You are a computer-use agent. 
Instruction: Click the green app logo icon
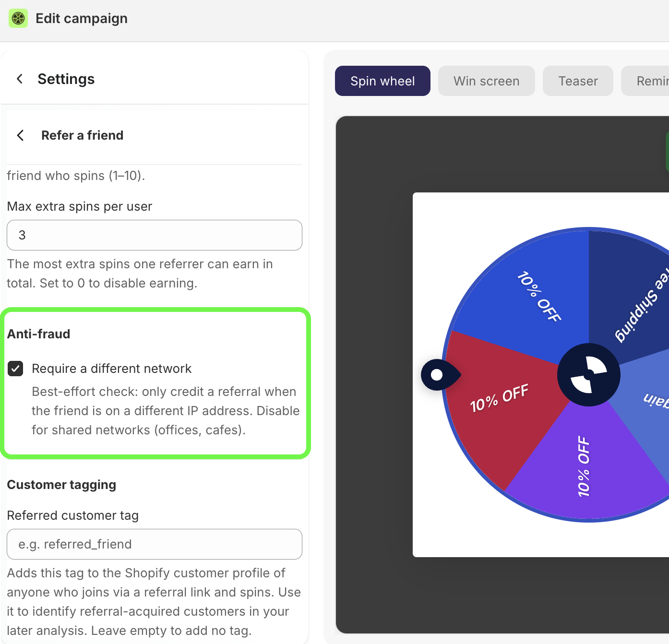coord(18,18)
